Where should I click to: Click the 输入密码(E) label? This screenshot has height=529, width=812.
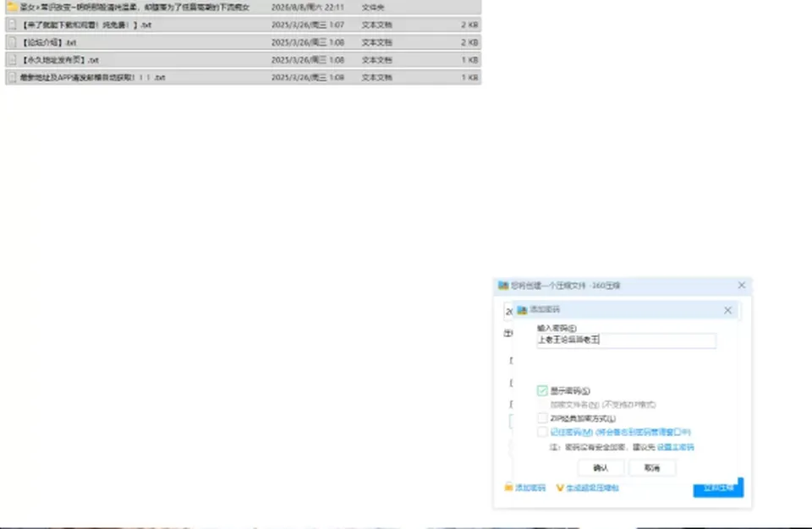557,328
